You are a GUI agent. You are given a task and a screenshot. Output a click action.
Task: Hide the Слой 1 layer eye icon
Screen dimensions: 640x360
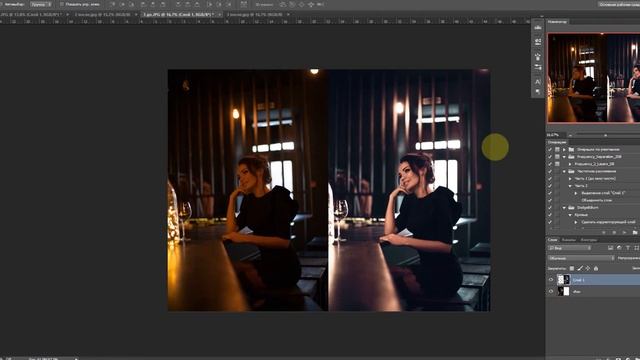point(551,280)
